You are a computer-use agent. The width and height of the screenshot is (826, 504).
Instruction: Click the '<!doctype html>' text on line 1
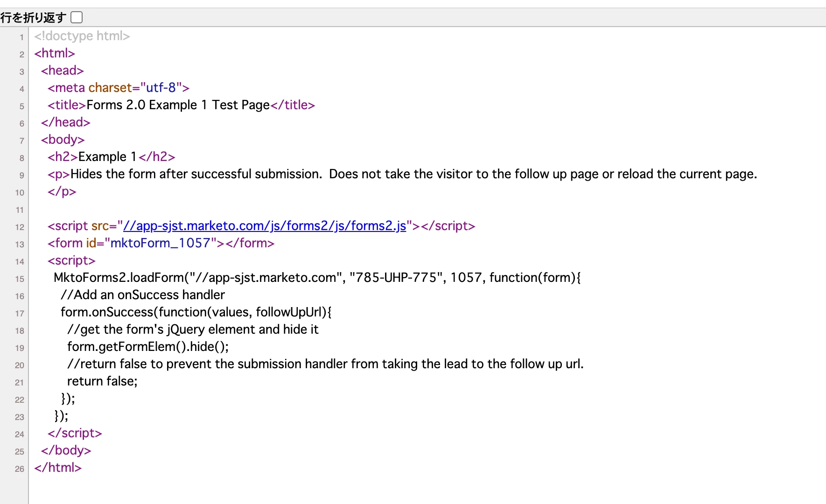point(82,36)
